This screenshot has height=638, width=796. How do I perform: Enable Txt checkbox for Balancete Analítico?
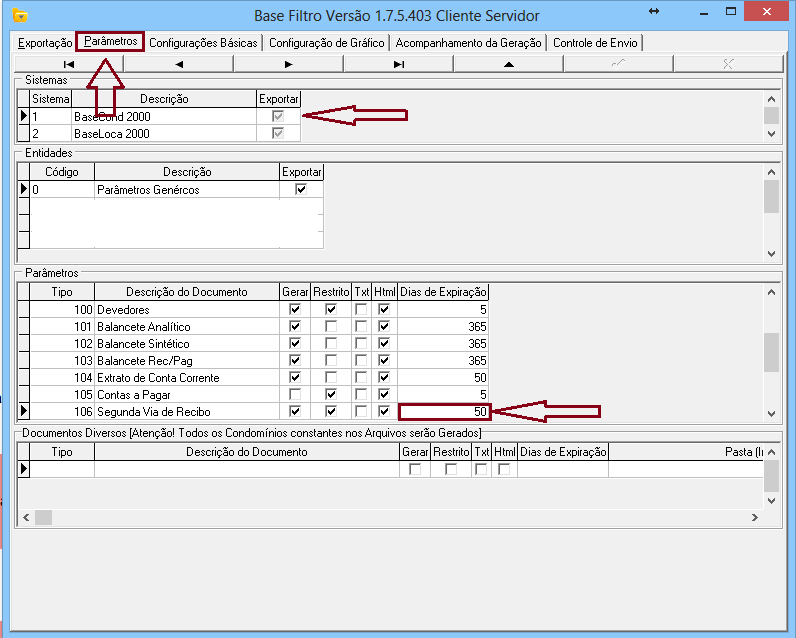coord(361,327)
